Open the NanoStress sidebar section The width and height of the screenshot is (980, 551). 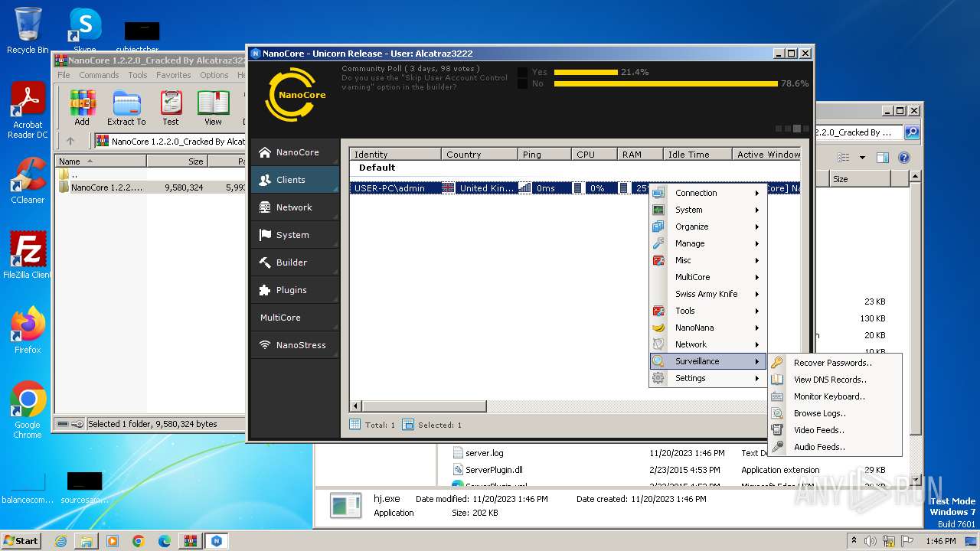295,345
